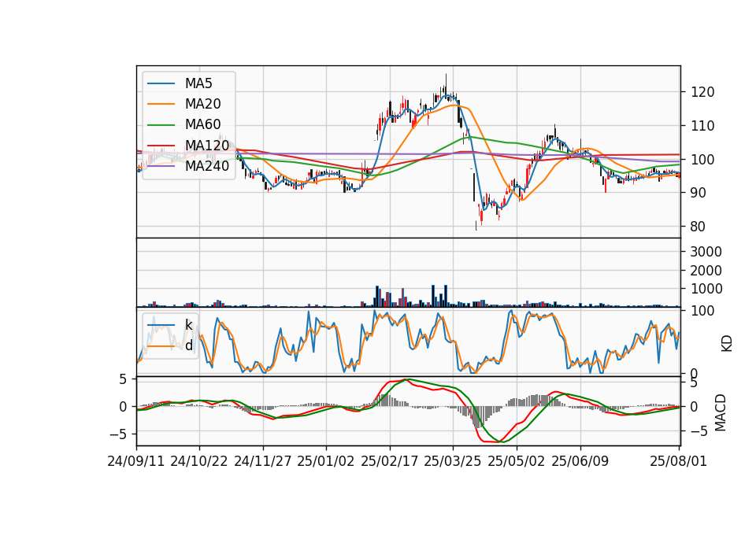756x543 pixels.
Task: Click the KD axis title
Action: tap(727, 344)
